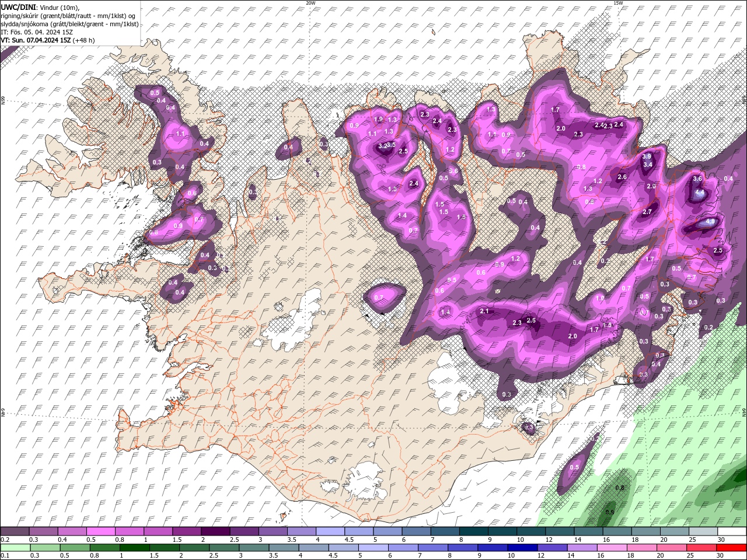The height and width of the screenshot is (560, 747).
Task: Click the 3.4 snowfall value on the map
Action: (x=648, y=164)
